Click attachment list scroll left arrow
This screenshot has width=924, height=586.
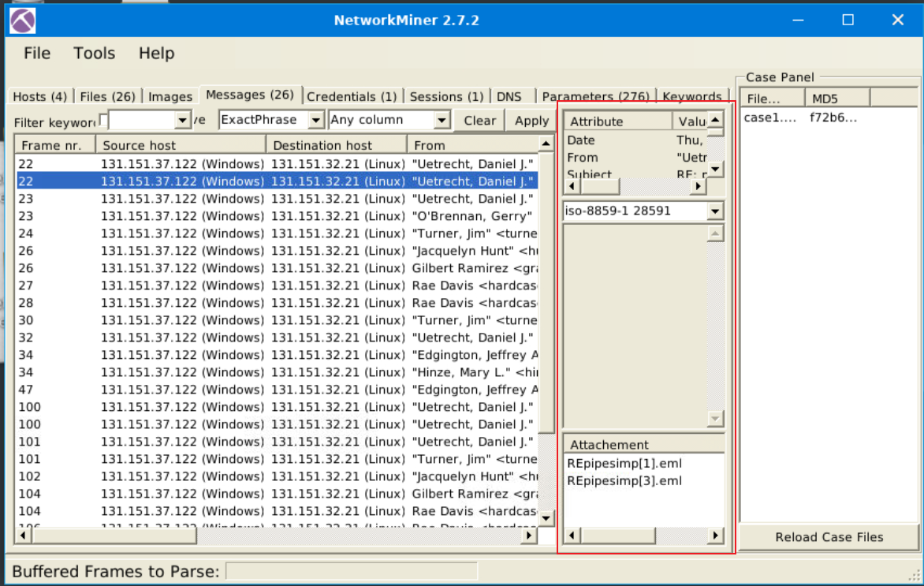pos(572,536)
